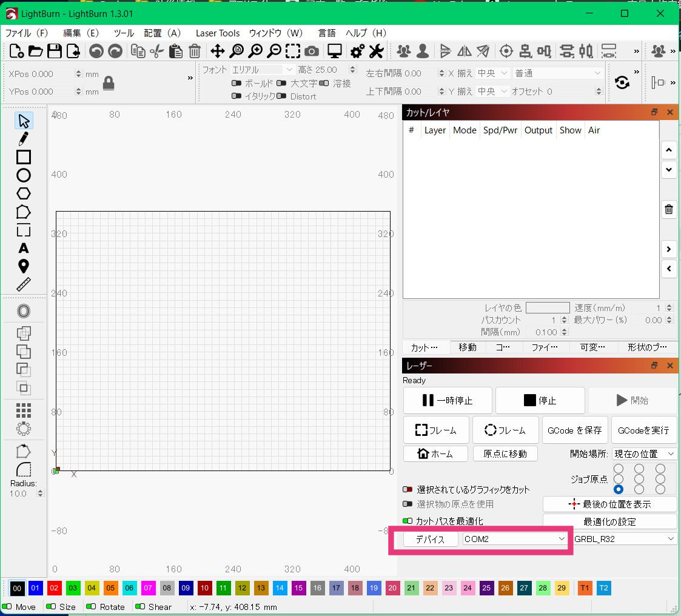The height and width of the screenshot is (616, 681).
Task: Toggle the ボールド (Bold) switch
Action: tap(237, 83)
